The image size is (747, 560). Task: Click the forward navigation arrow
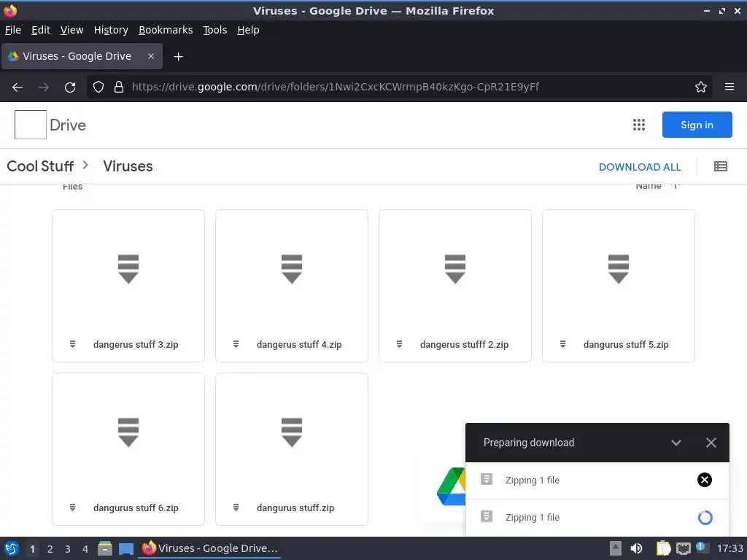click(44, 87)
